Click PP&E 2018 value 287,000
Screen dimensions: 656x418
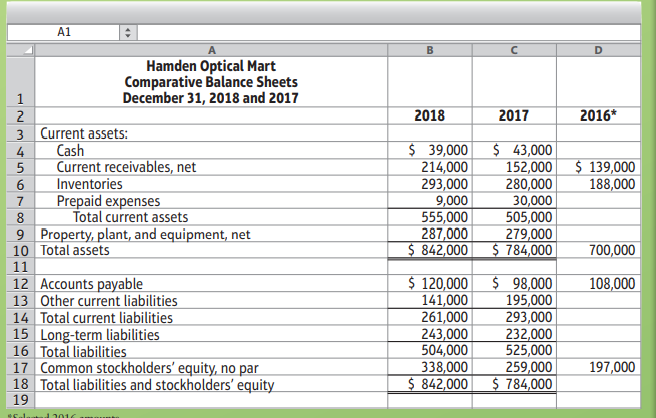point(430,233)
